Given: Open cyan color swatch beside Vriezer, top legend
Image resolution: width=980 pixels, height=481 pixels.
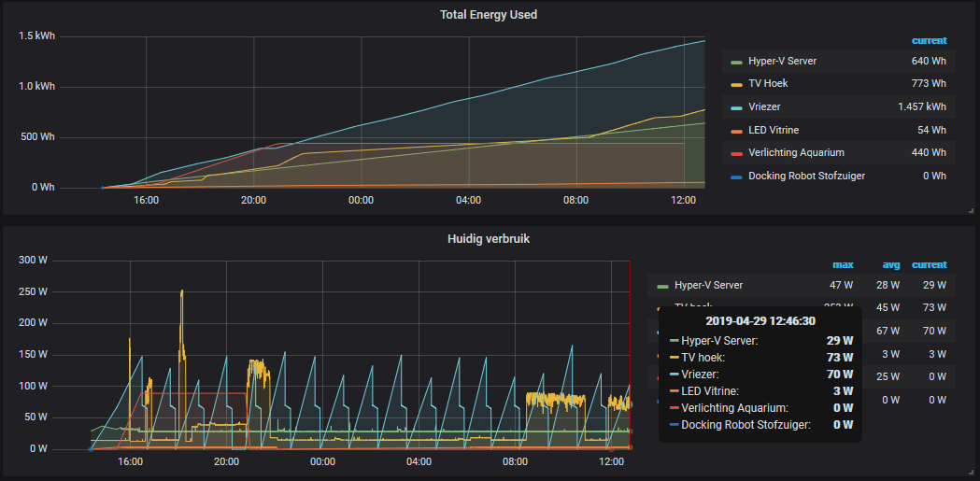Looking at the screenshot, I should pos(737,108).
